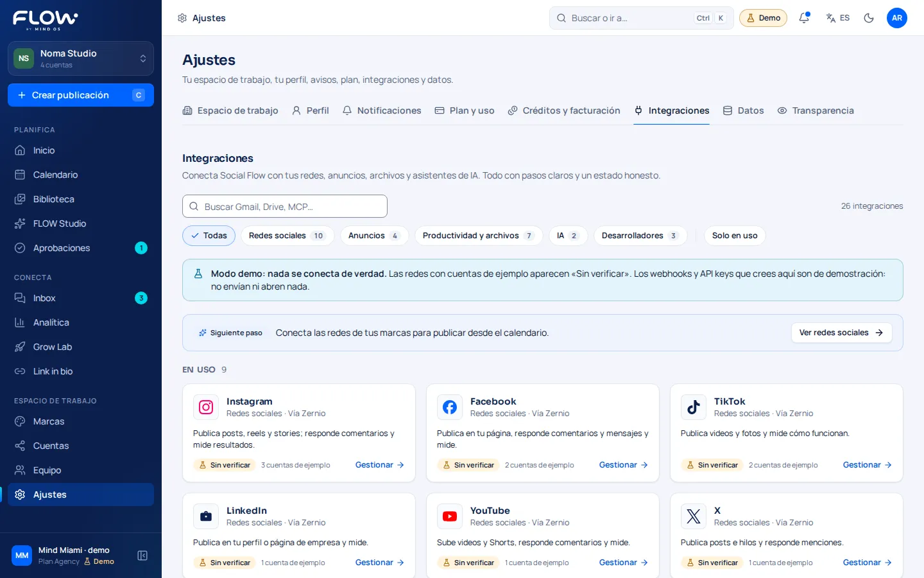
Task: Open Link in bio sidebar item
Action: [81, 371]
